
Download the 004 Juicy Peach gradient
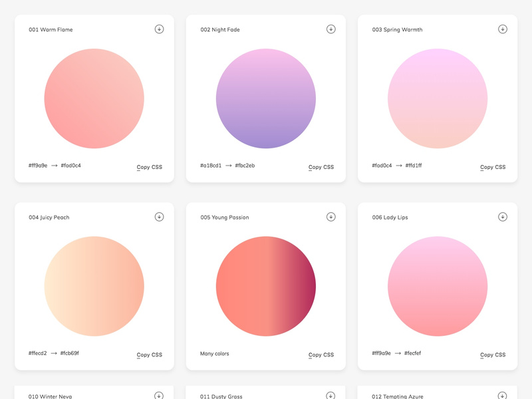pos(159,217)
